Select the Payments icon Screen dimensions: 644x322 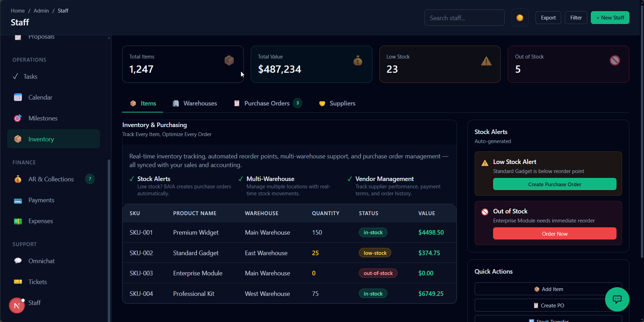click(x=17, y=200)
